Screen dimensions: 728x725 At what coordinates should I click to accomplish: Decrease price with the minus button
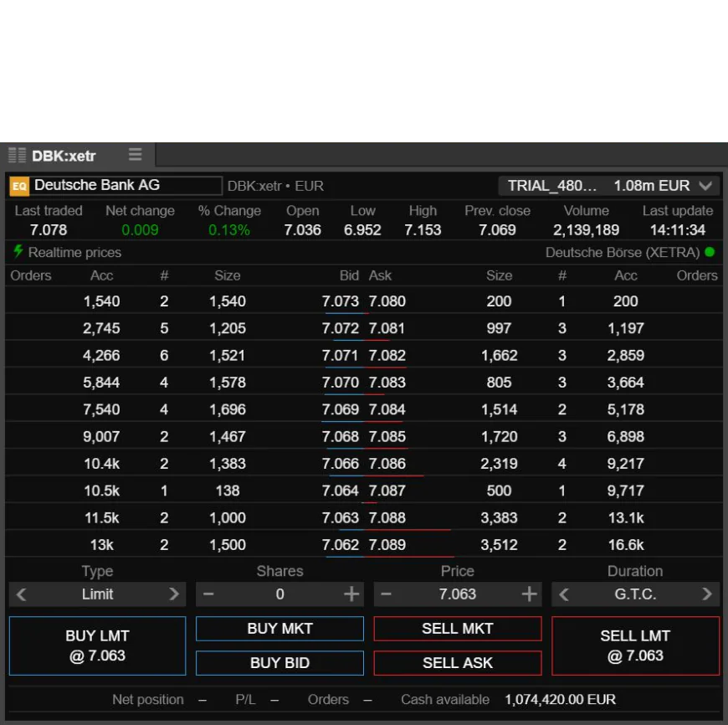pos(387,594)
